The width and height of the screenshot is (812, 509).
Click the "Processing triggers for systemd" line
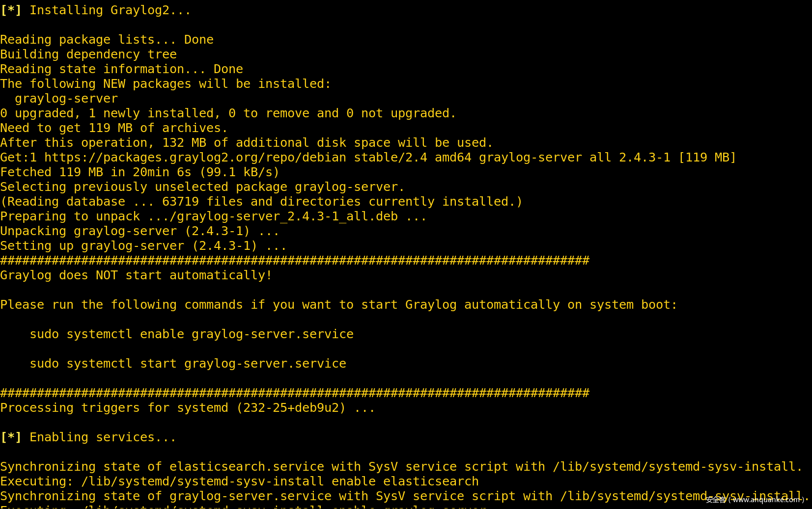click(x=187, y=408)
